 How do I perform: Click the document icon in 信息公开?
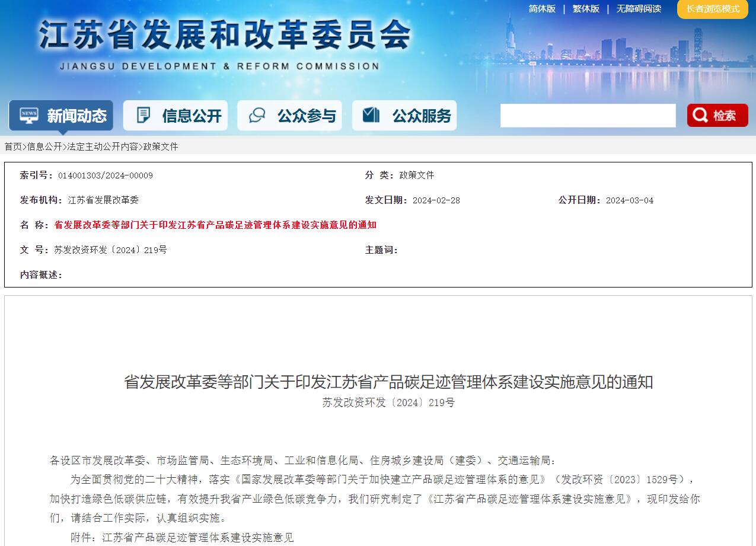143,116
